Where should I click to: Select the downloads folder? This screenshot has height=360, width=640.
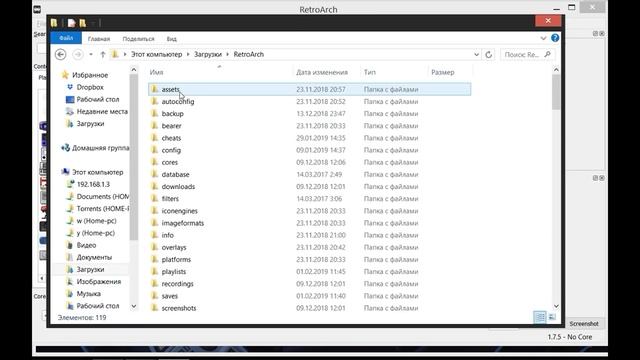pyautogui.click(x=178, y=187)
